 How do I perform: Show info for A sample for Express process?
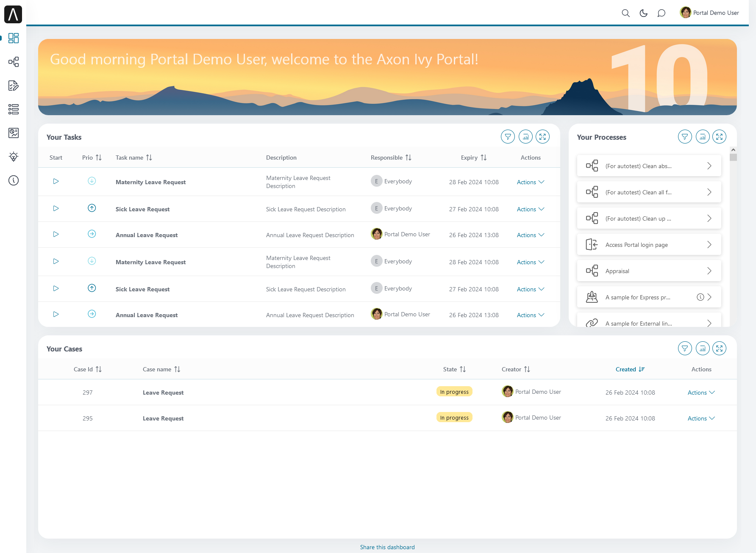700,297
